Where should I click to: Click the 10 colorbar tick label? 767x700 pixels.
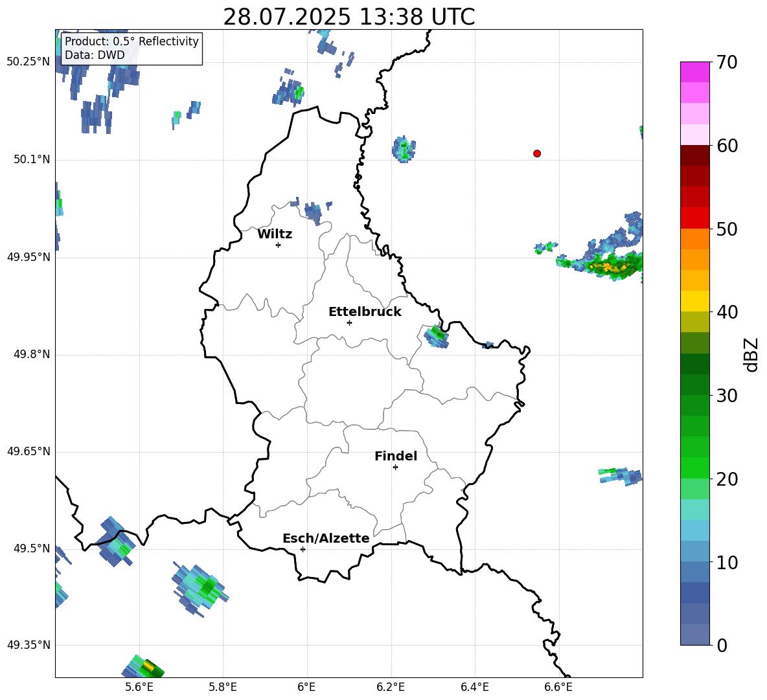[726, 562]
